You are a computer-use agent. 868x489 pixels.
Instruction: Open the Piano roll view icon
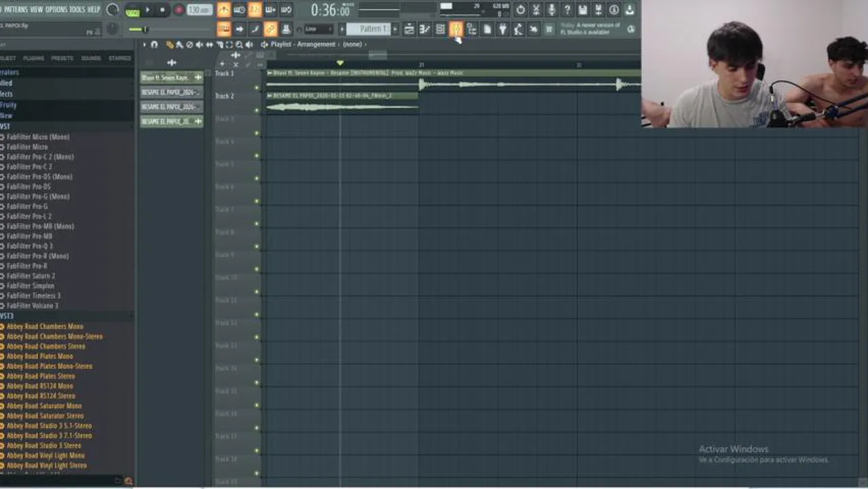click(x=424, y=29)
